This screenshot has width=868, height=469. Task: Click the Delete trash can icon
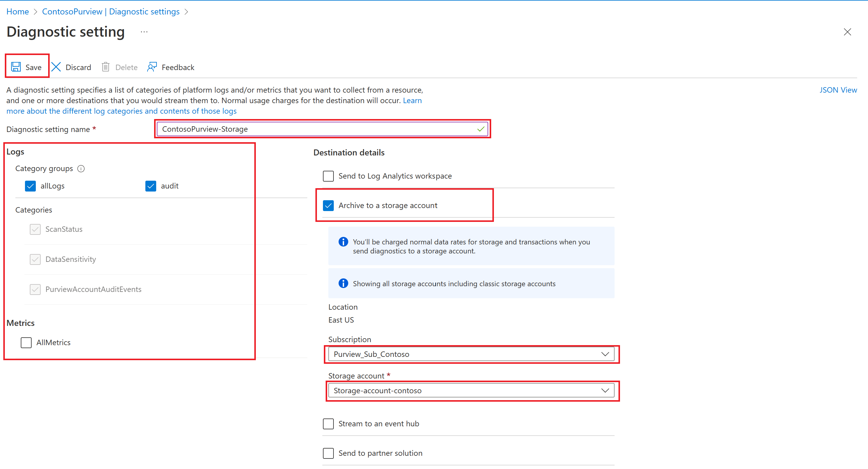coord(105,67)
